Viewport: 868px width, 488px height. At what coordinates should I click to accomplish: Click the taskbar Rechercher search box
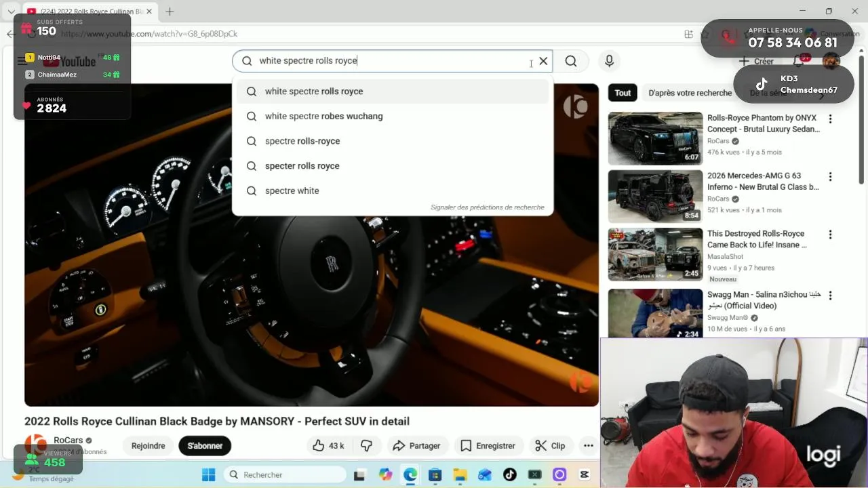click(285, 474)
